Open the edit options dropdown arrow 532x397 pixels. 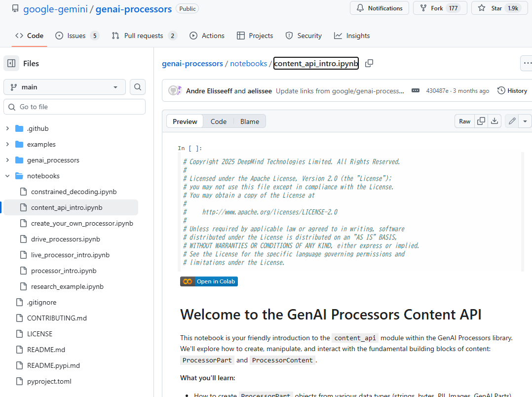point(525,121)
